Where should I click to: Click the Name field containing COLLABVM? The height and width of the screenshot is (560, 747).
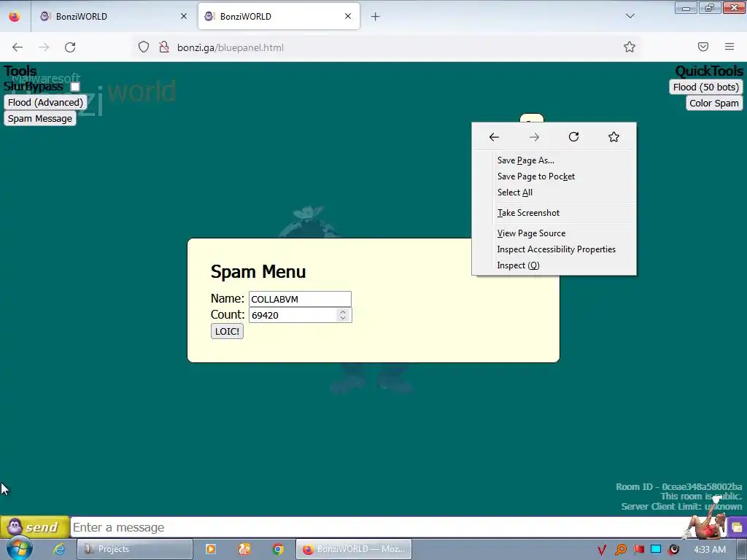(x=300, y=299)
